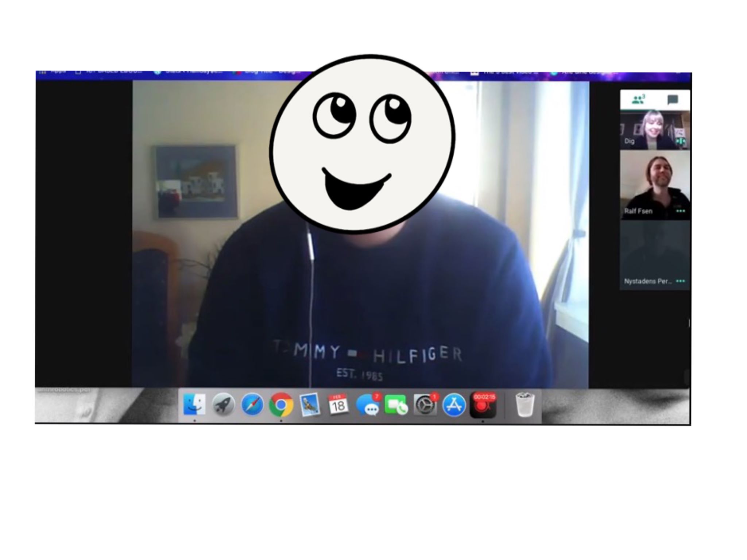Image resolution: width=747 pixels, height=560 pixels.
Task: Select the Nystadens Per participant tile
Action: click(655, 255)
